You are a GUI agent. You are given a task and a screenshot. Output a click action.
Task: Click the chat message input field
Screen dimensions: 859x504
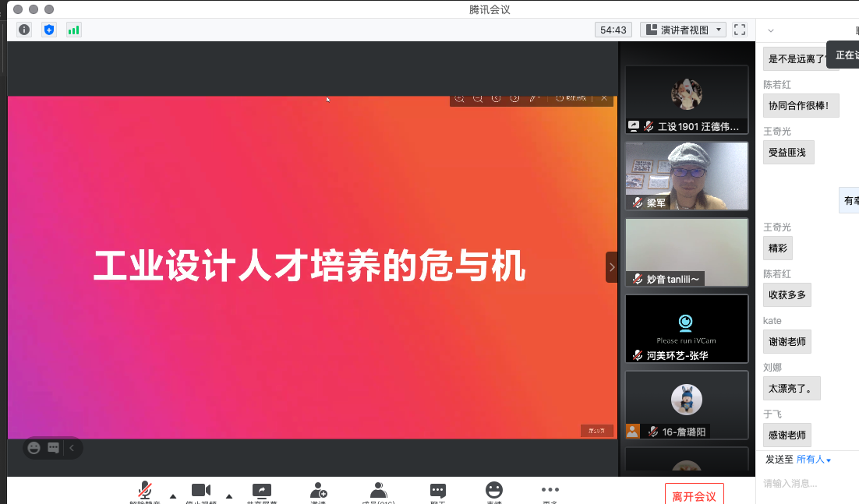(x=807, y=484)
